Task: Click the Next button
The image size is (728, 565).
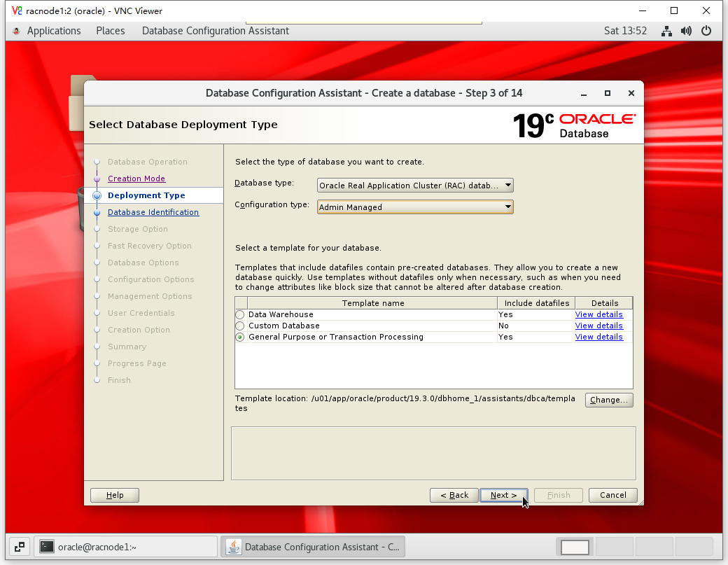Action: [x=503, y=495]
